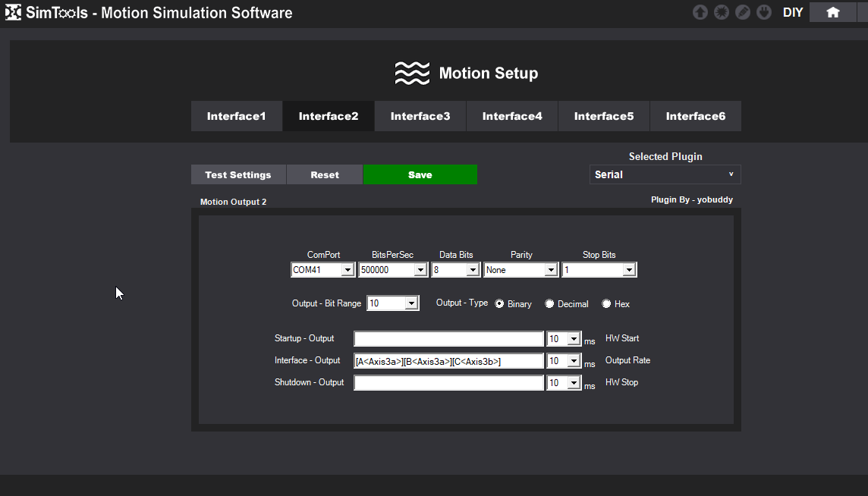Switch to the Interface5 tab
Image resolution: width=868 pixels, height=496 pixels.
coord(604,116)
